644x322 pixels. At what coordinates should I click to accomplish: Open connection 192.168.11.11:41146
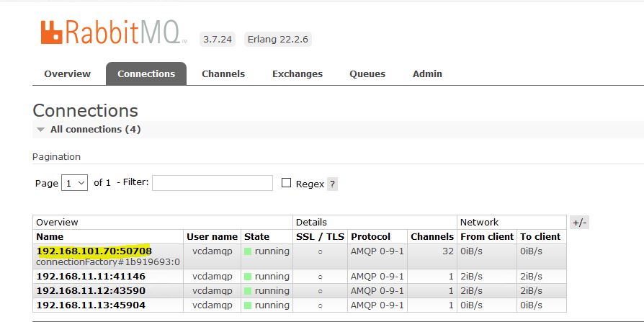(x=91, y=277)
